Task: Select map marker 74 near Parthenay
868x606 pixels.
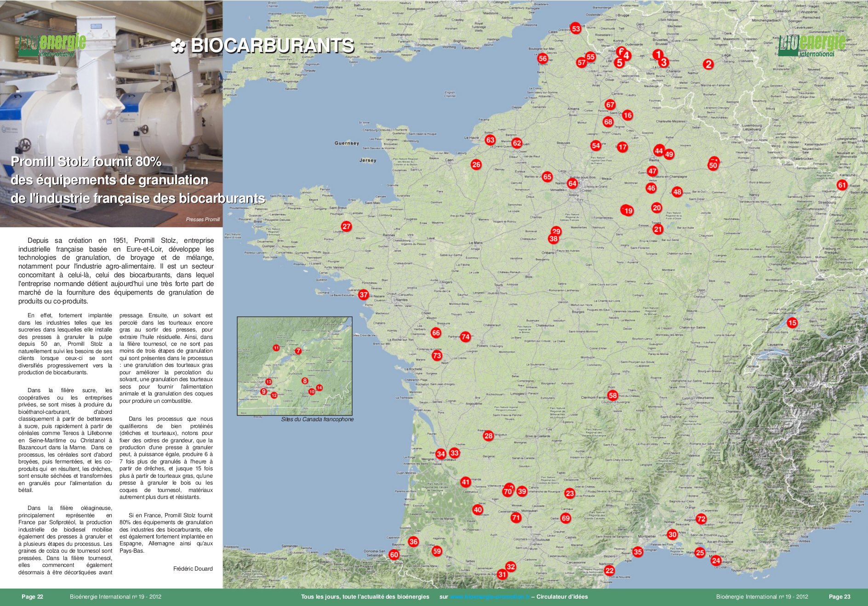Action: pos(465,337)
